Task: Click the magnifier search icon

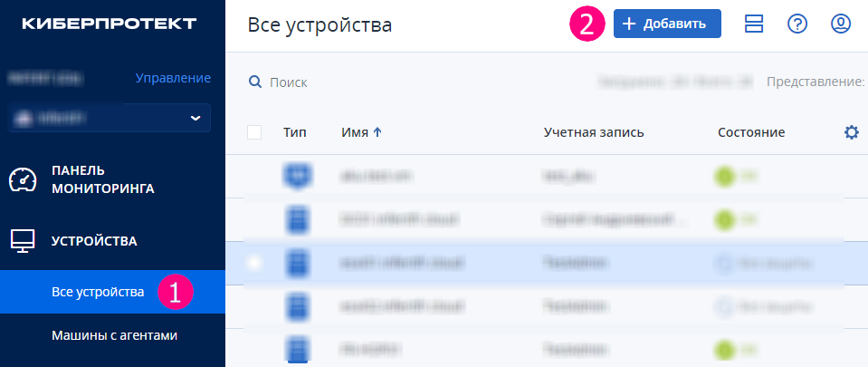Action: [254, 82]
